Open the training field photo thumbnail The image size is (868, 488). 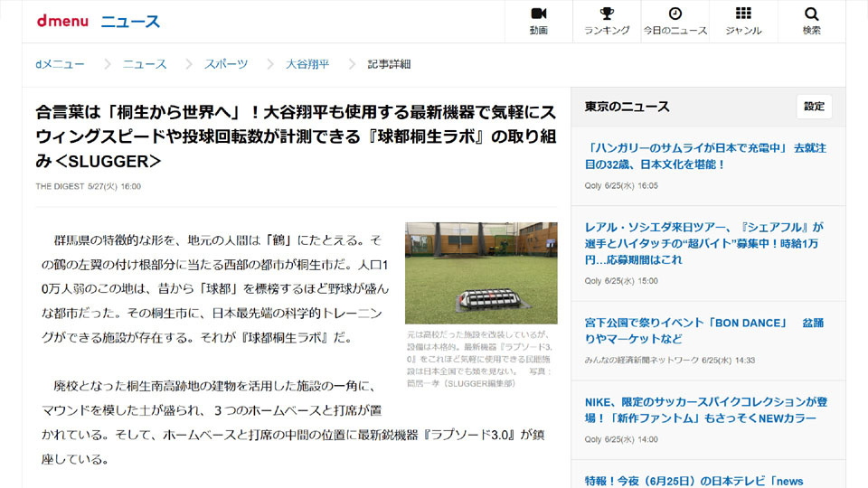[x=481, y=273]
